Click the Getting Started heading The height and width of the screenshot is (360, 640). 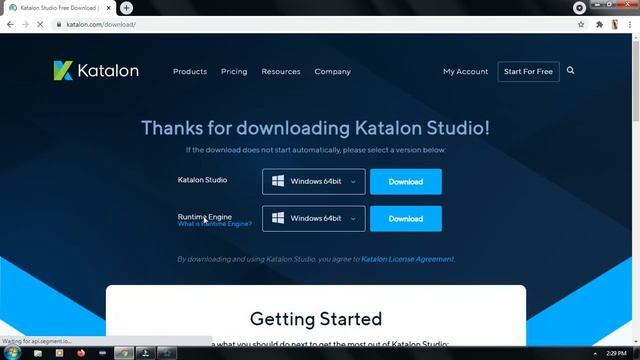316,319
